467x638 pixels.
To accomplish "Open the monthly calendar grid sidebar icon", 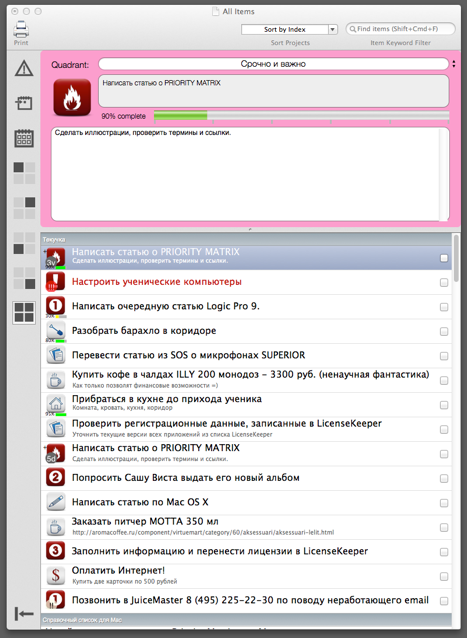I will tap(24, 138).
